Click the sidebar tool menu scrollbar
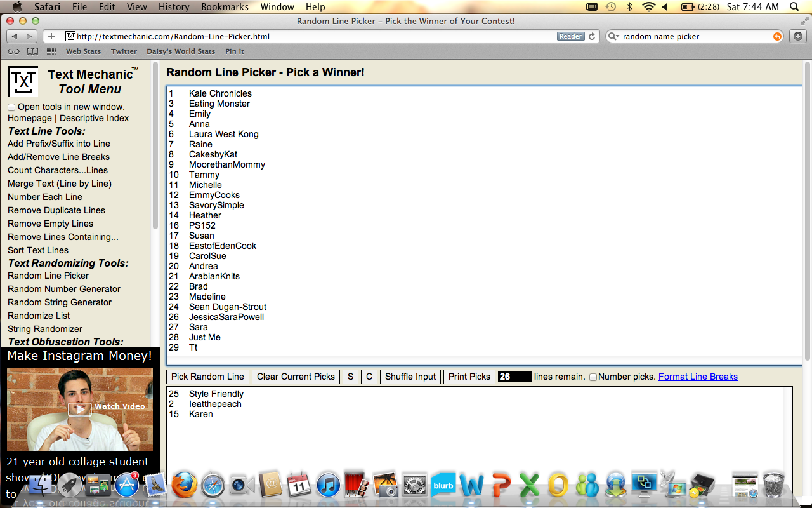812x508 pixels. pos(155,146)
